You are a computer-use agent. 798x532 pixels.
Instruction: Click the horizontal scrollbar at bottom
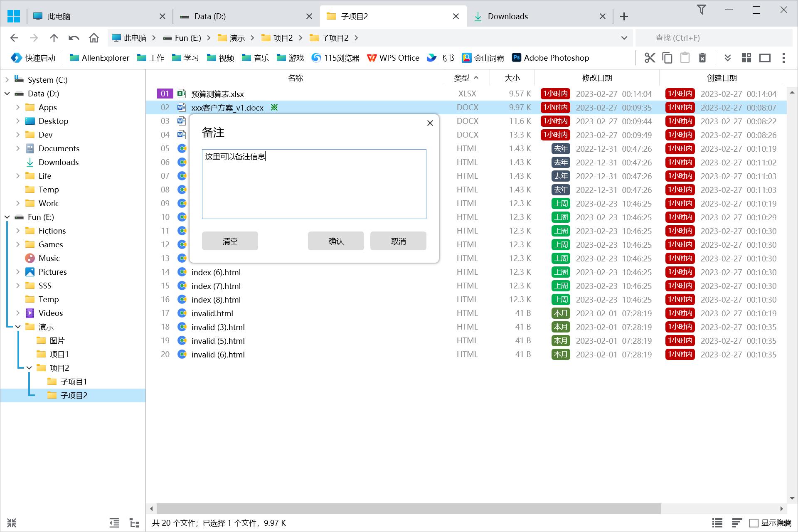(x=408, y=509)
